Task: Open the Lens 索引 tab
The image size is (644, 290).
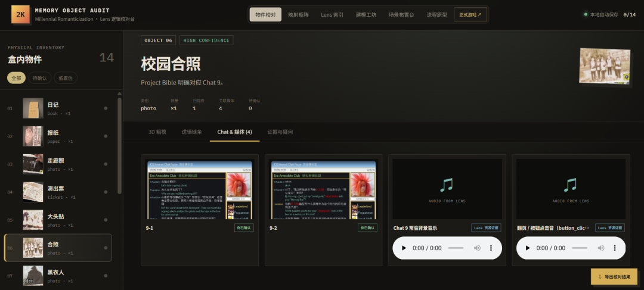Action: tap(332, 14)
